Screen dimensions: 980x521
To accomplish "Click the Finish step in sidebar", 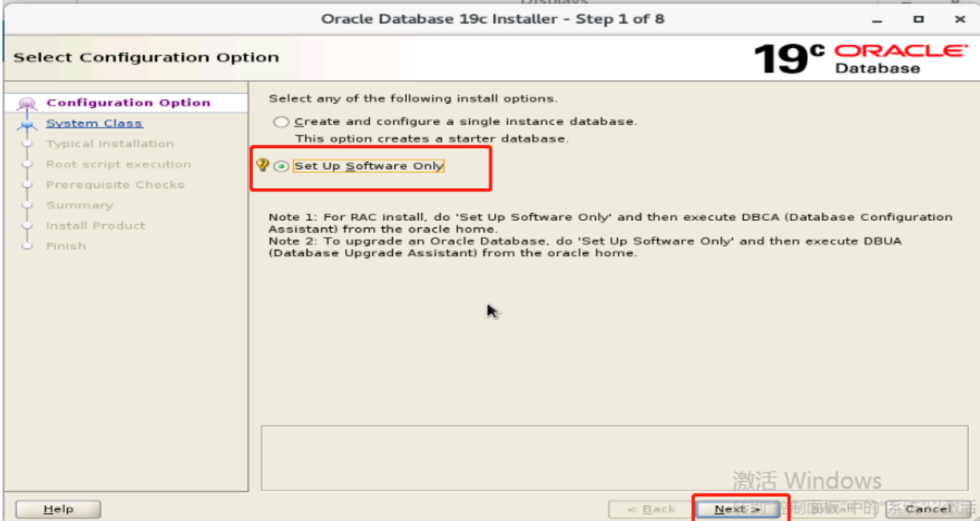I will (x=66, y=246).
